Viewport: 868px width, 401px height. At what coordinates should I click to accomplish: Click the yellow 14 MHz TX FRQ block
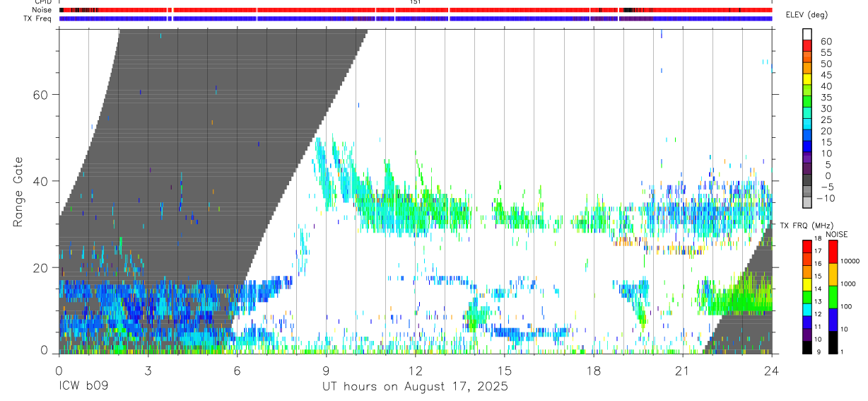[x=807, y=284]
